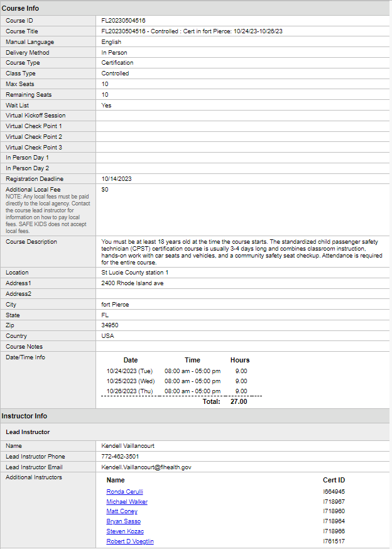392x549 pixels.
Task: Click the Instructor Info section header
Action: (24, 416)
